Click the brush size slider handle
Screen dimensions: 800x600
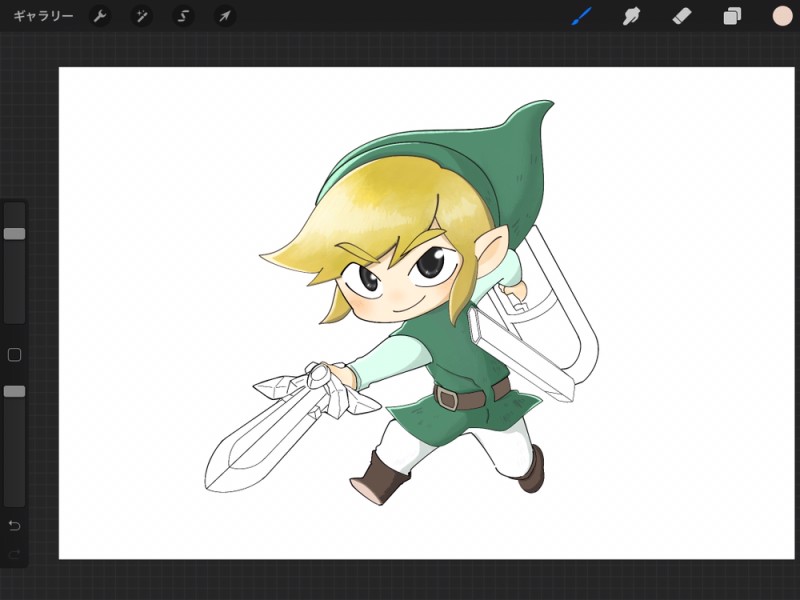tap(14, 234)
